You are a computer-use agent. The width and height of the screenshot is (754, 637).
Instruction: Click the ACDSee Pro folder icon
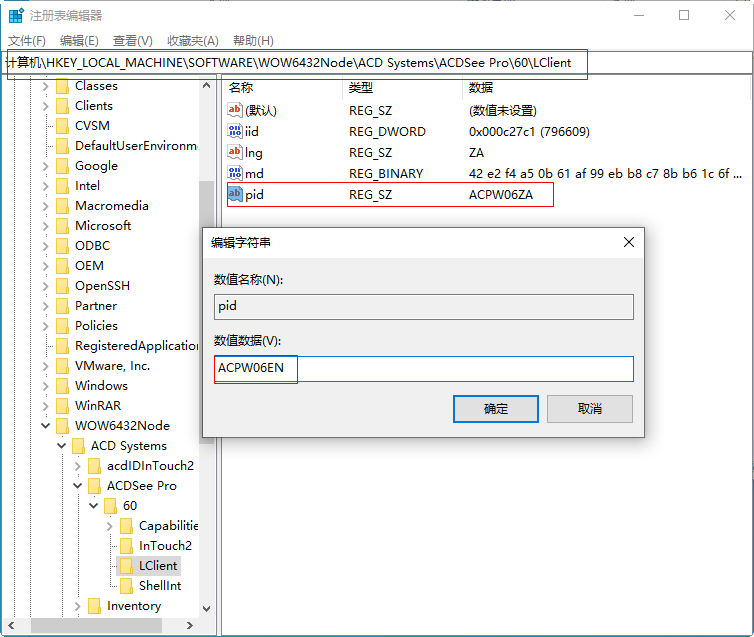94,486
